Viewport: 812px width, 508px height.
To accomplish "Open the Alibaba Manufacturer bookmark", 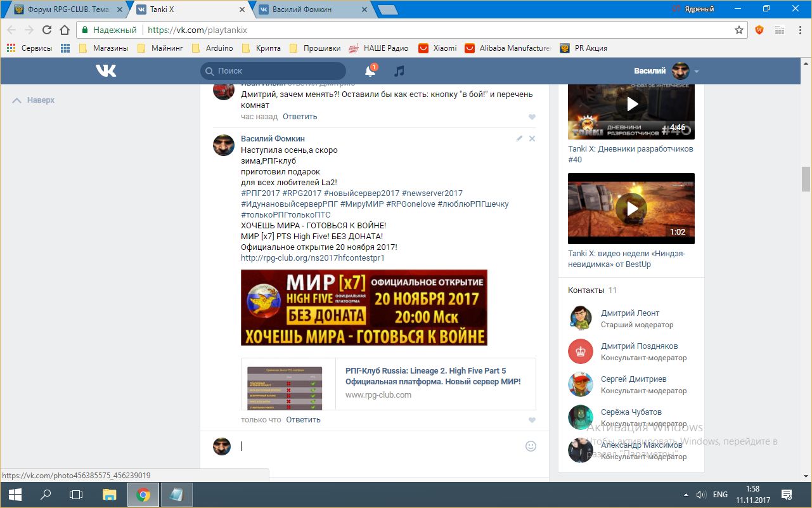I will coord(508,48).
